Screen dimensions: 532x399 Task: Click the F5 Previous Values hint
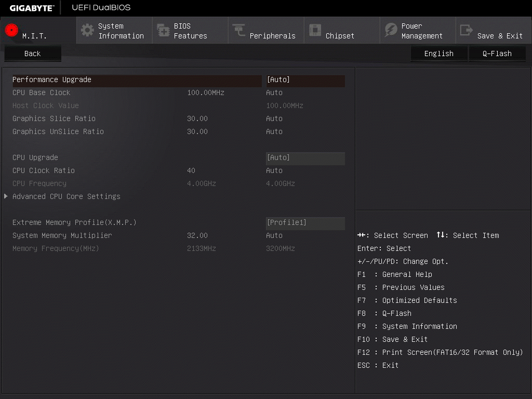tap(401, 287)
